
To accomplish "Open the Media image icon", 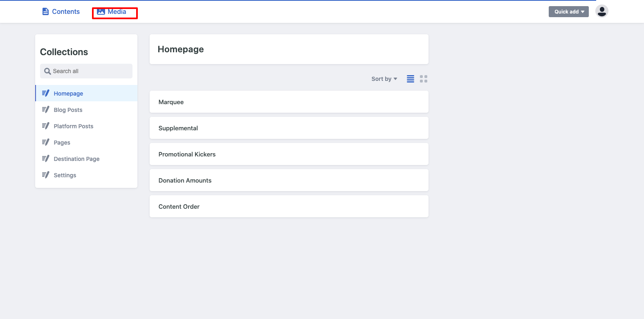I will 101,11.
